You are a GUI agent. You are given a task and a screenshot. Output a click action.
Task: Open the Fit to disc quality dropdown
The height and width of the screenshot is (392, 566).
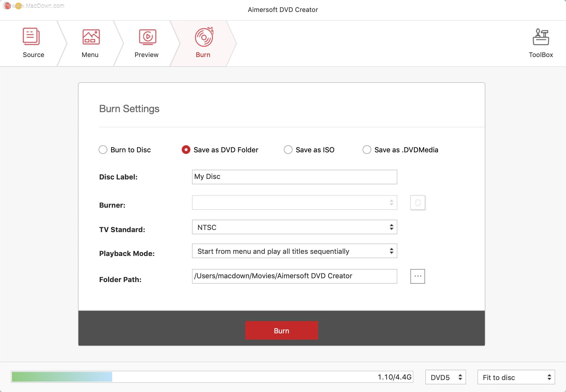[516, 377]
